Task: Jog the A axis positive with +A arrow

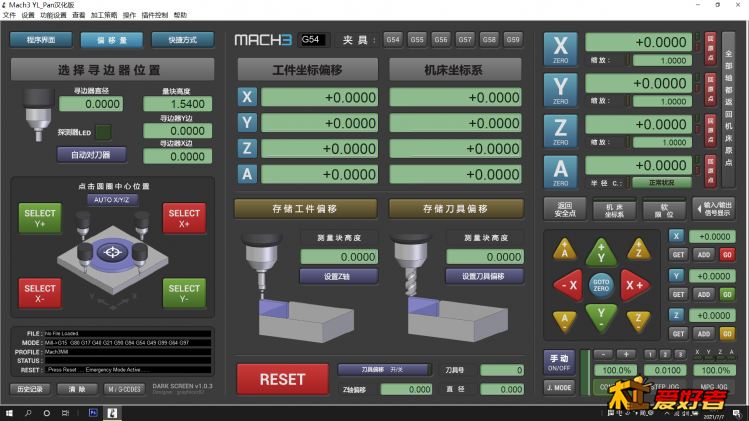Action: click(x=564, y=249)
